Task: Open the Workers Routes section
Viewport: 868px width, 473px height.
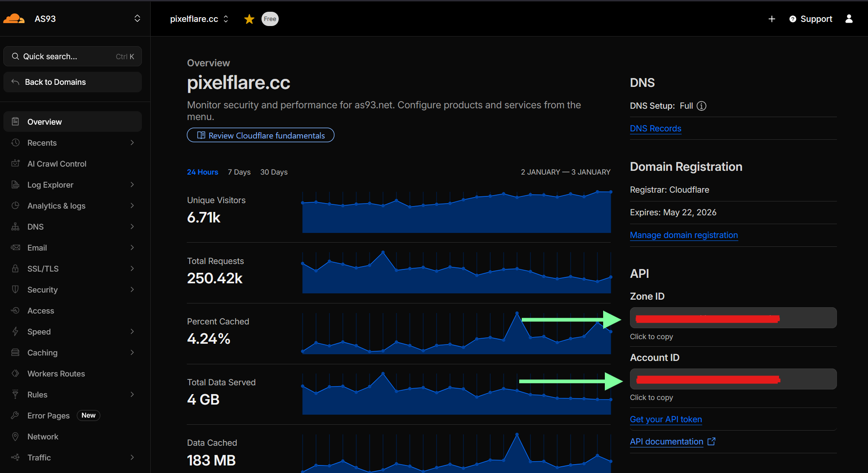Action: (56, 374)
